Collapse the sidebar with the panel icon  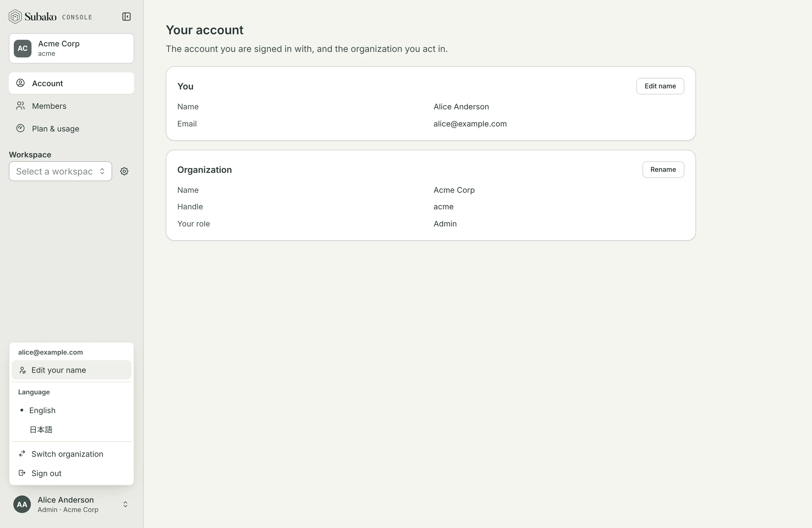(126, 17)
